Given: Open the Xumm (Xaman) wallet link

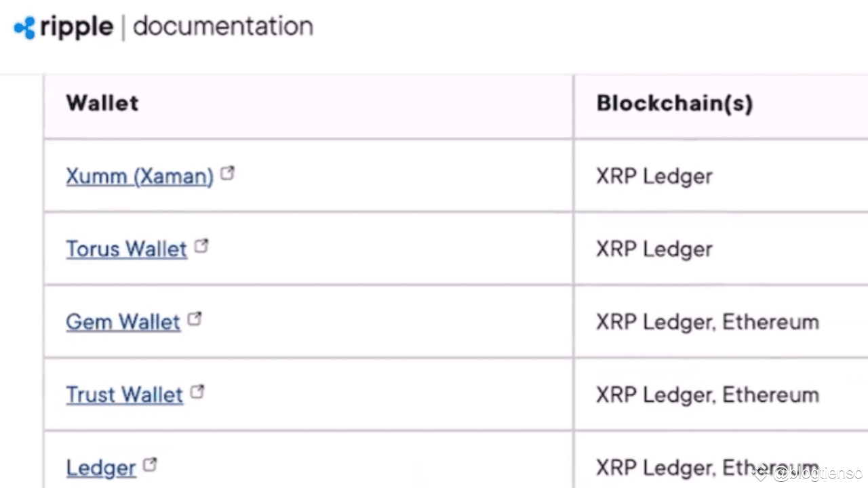Looking at the screenshot, I should click(x=139, y=176).
